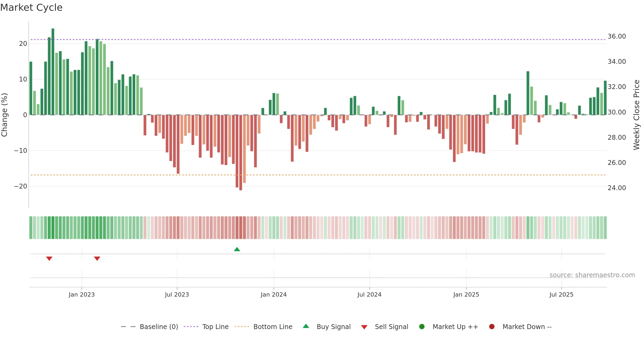644x362 pixels.
Task: Click the Jul 2024 axis label
Action: coord(369,295)
